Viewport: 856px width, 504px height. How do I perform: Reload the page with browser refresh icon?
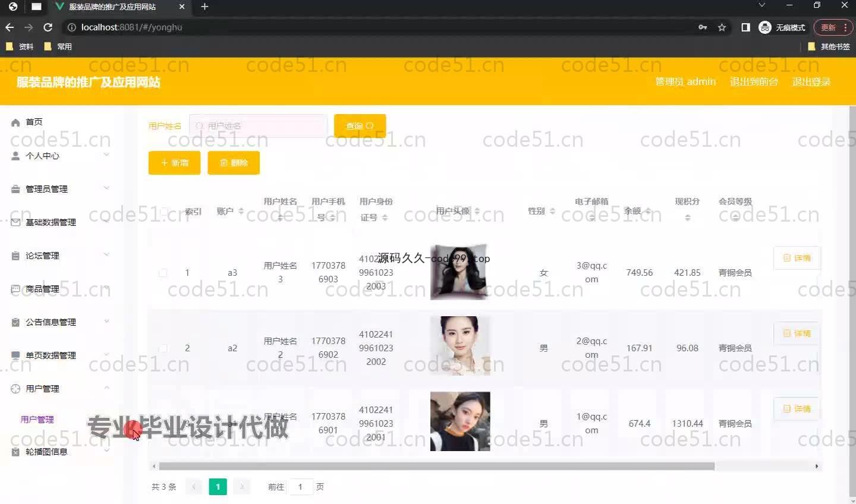[x=48, y=27]
